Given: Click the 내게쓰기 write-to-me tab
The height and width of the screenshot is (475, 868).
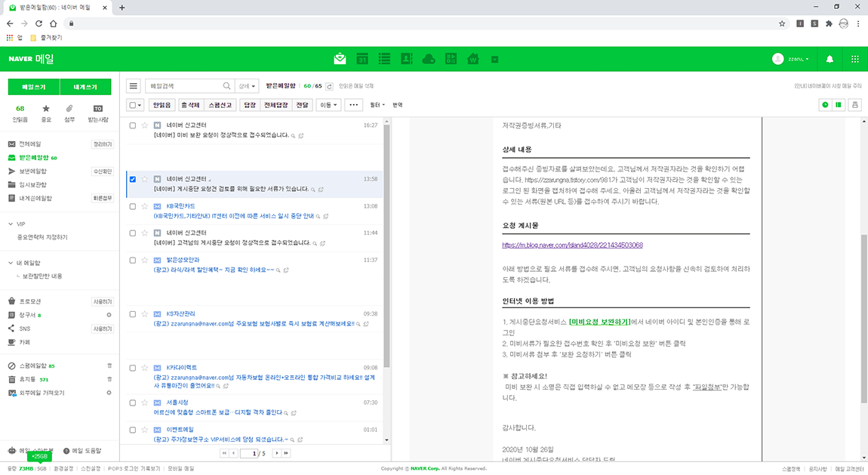Looking at the screenshot, I should 85,87.
